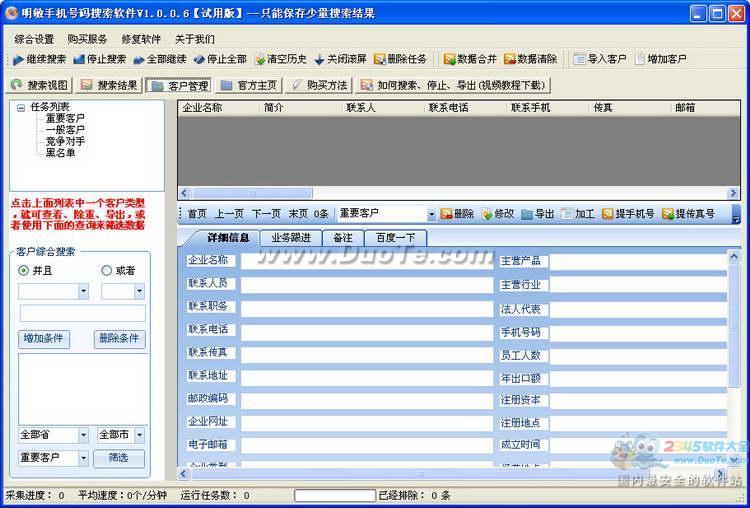Click the 筛选 button
Screen dimensions: 750x508
point(119,458)
